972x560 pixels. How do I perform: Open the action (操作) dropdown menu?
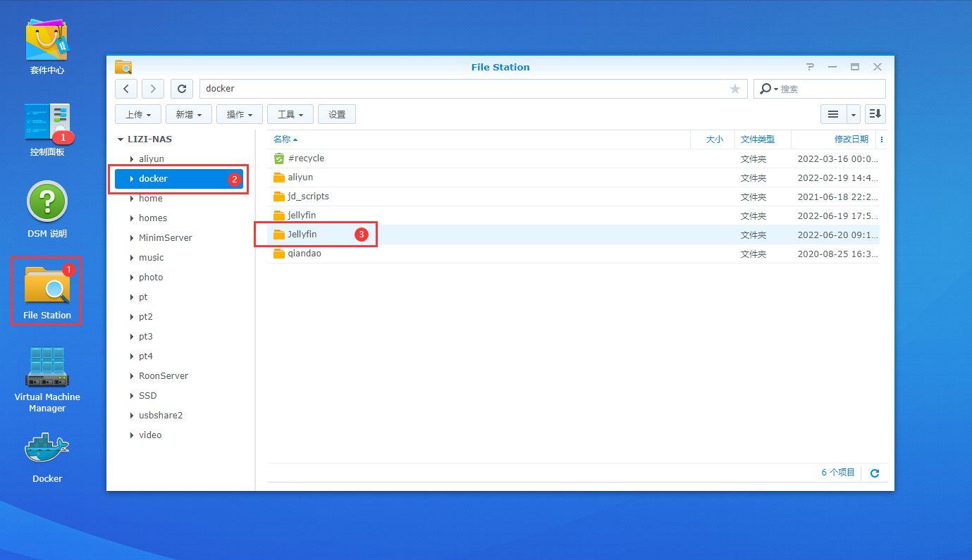240,114
